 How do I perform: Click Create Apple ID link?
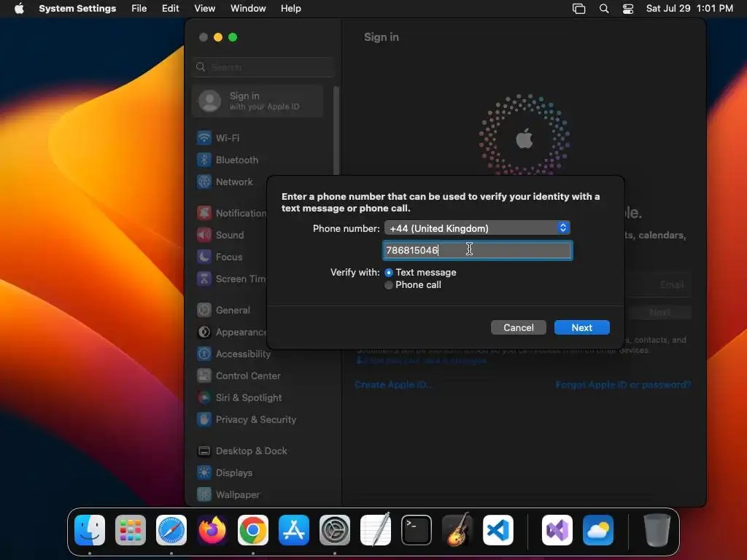click(393, 385)
